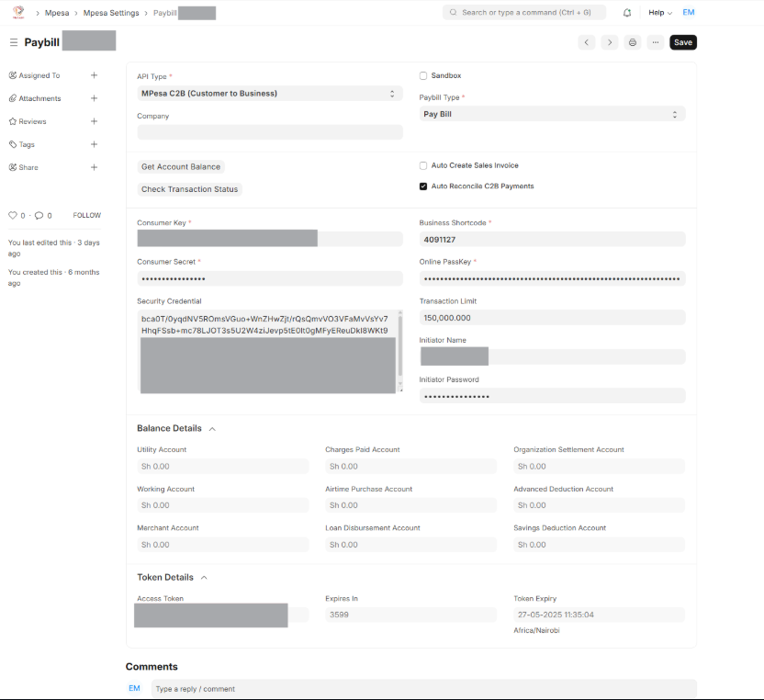Click the Merchant Account balance value
Screen dimensions: 764x700
(x=222, y=545)
